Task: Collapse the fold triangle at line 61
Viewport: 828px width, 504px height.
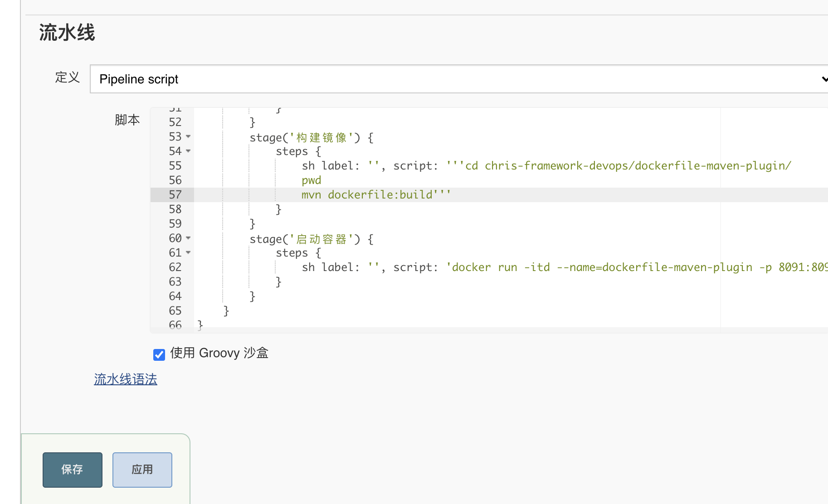Action: [x=189, y=252]
